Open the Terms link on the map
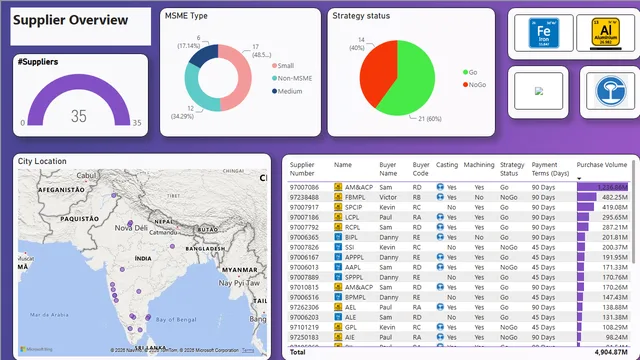 click(x=248, y=350)
